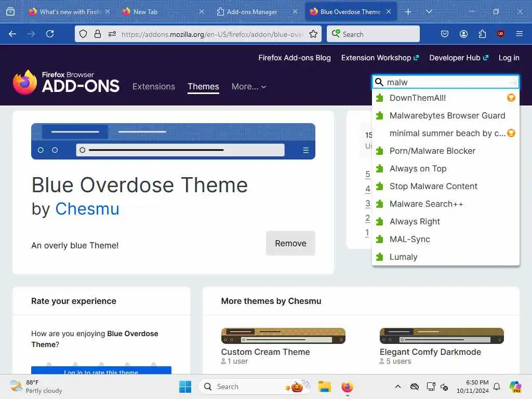Click Log in
The height and width of the screenshot is (399, 532).
509,58
